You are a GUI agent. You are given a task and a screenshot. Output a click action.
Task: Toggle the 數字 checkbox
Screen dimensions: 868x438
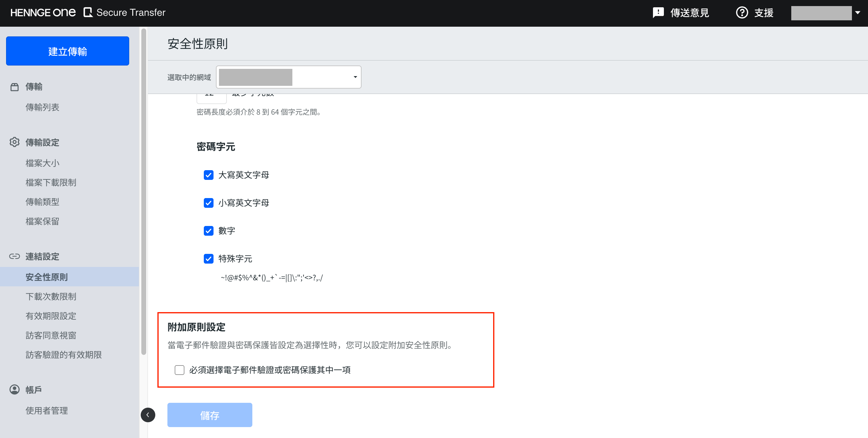[209, 231]
